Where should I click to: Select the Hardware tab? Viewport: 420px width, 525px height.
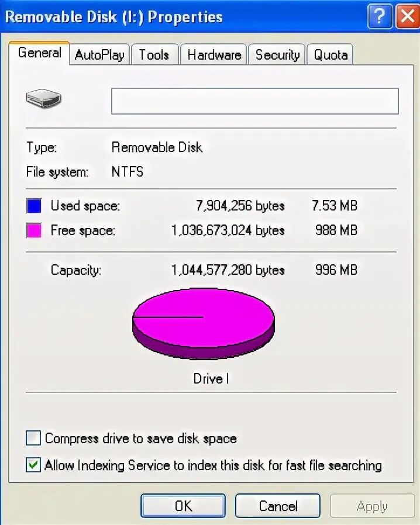coord(214,54)
